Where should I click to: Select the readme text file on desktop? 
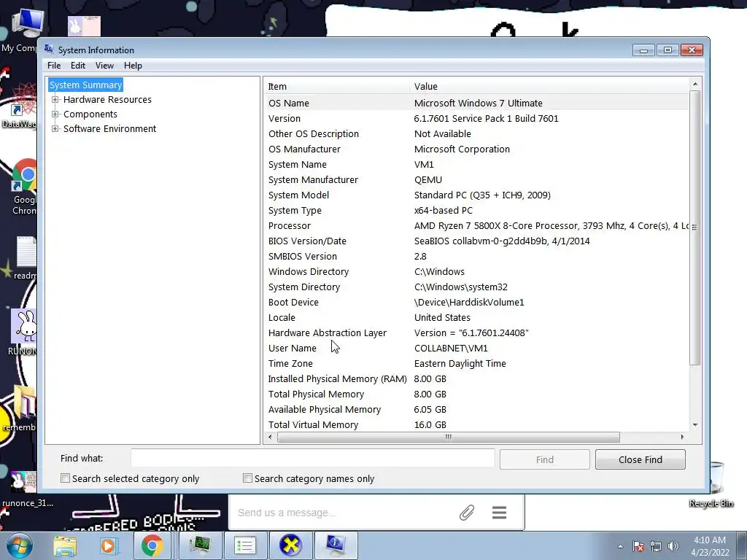click(25, 258)
